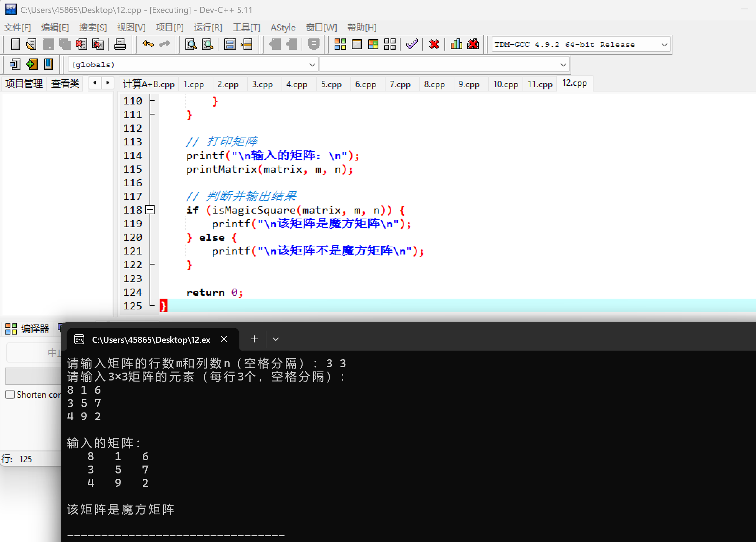Open the 运行[R] menu
The width and height of the screenshot is (756, 542).
(208, 28)
